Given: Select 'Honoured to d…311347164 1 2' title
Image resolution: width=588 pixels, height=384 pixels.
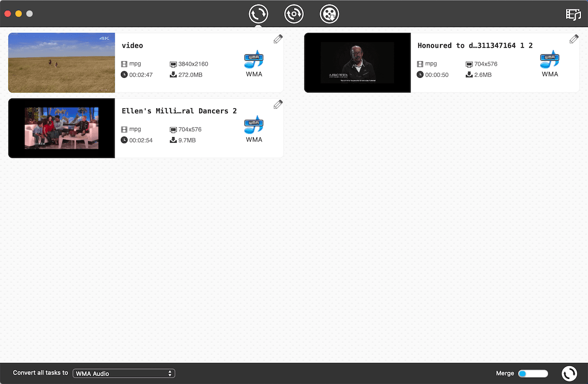Looking at the screenshot, I should [475, 46].
